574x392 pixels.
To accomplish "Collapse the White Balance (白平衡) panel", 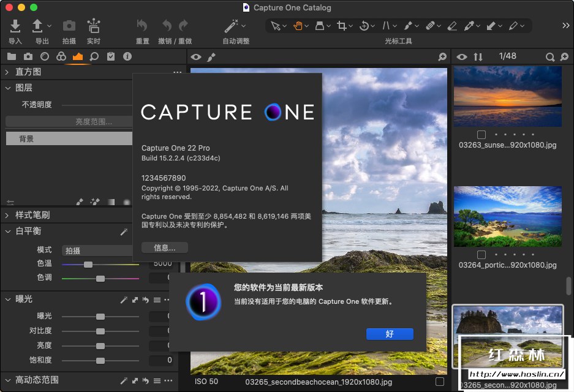I will [x=7, y=232].
